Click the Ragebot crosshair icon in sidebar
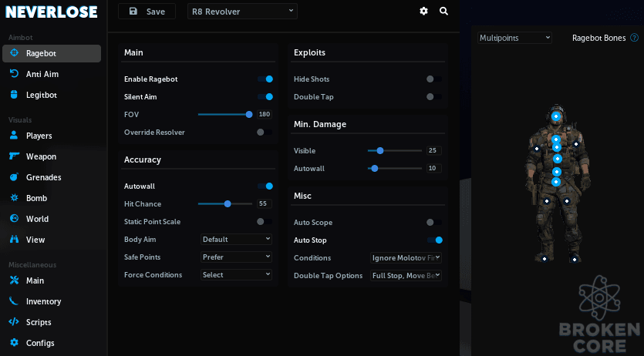This screenshot has height=356, width=644. [15, 53]
